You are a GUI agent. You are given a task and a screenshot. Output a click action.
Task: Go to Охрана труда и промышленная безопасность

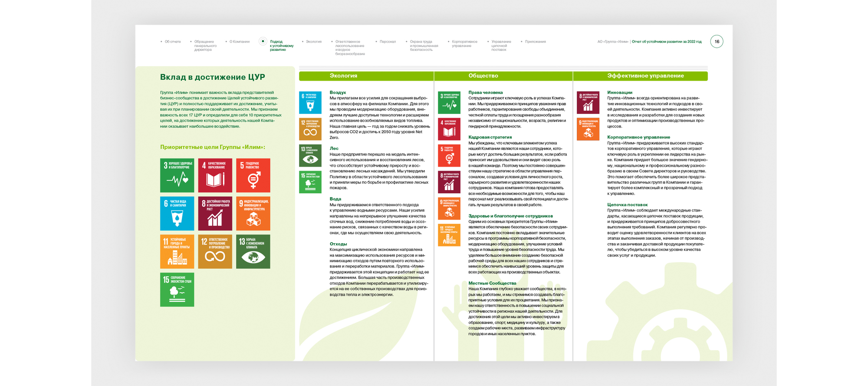click(424, 46)
